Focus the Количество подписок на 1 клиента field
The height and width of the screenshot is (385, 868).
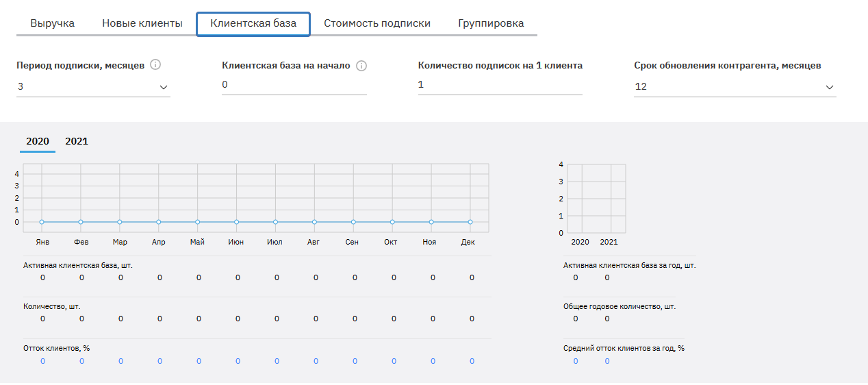500,85
